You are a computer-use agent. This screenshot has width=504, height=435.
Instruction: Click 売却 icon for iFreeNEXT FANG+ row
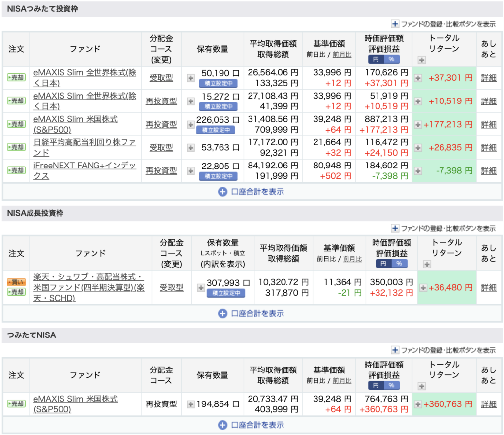pos(16,170)
